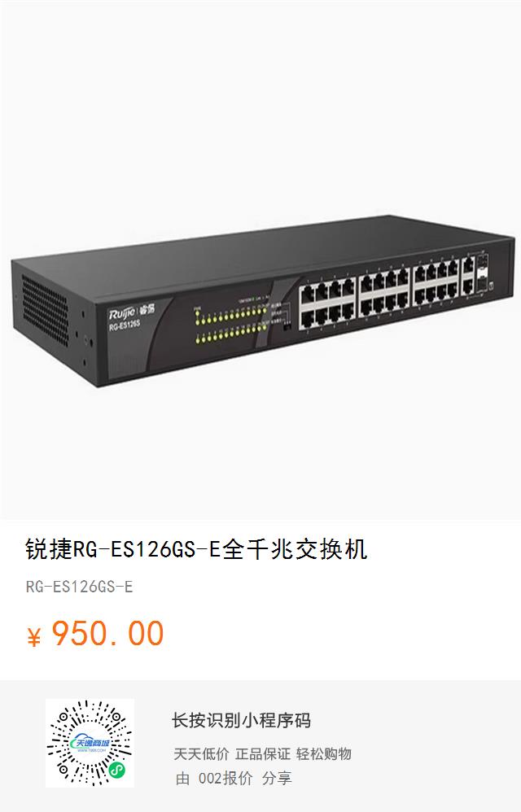
Task: Click the gray RG-ES126GS-E model subtitle
Action: pos(79,587)
